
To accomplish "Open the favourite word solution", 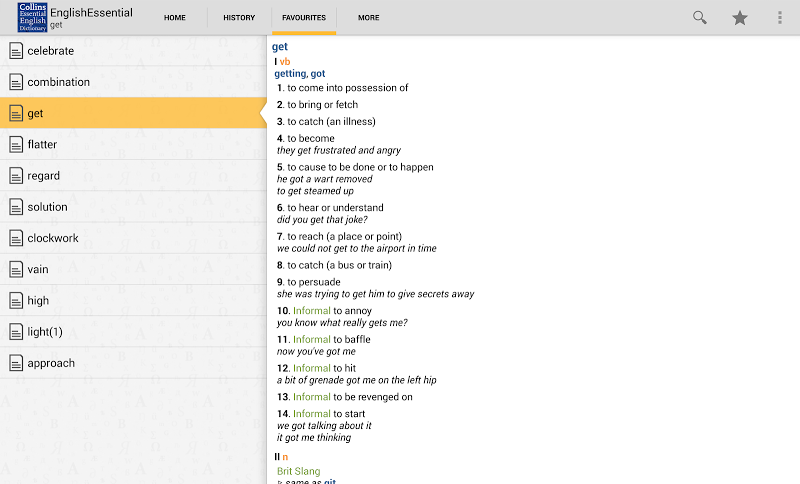I will tap(133, 207).
